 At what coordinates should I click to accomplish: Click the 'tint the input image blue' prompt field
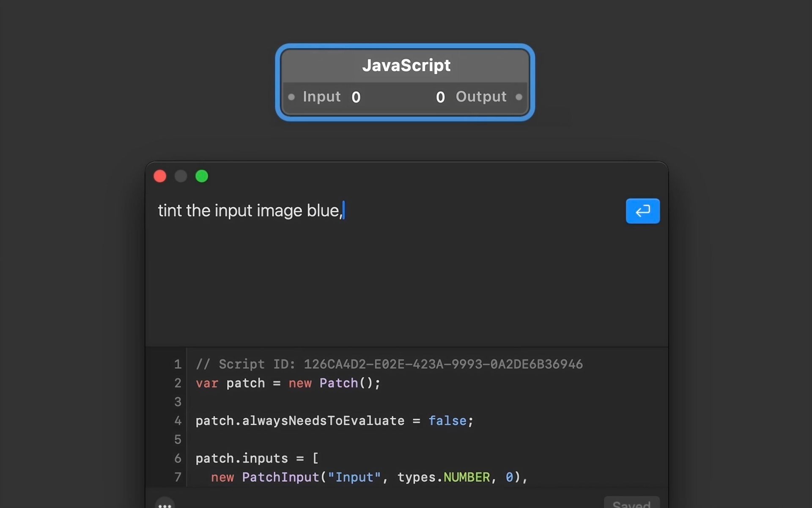(x=250, y=211)
